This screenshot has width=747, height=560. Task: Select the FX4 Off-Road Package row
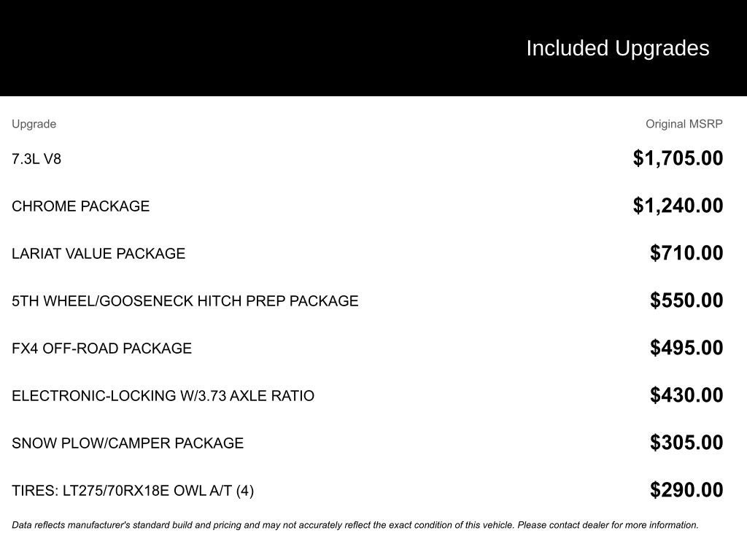[101, 349]
